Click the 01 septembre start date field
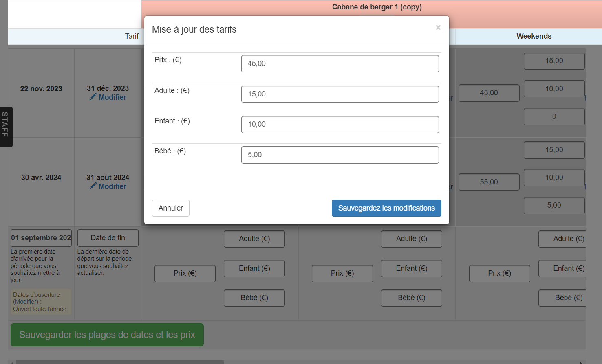 pyautogui.click(x=41, y=238)
